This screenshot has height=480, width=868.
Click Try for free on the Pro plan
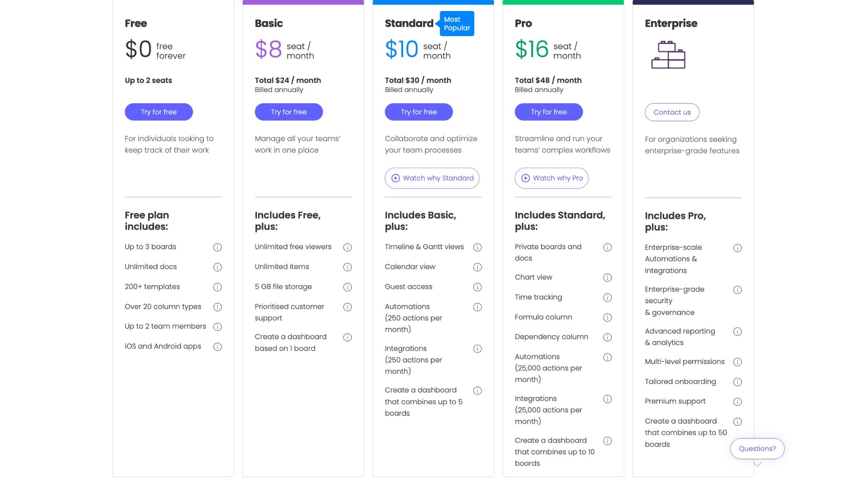coord(549,112)
